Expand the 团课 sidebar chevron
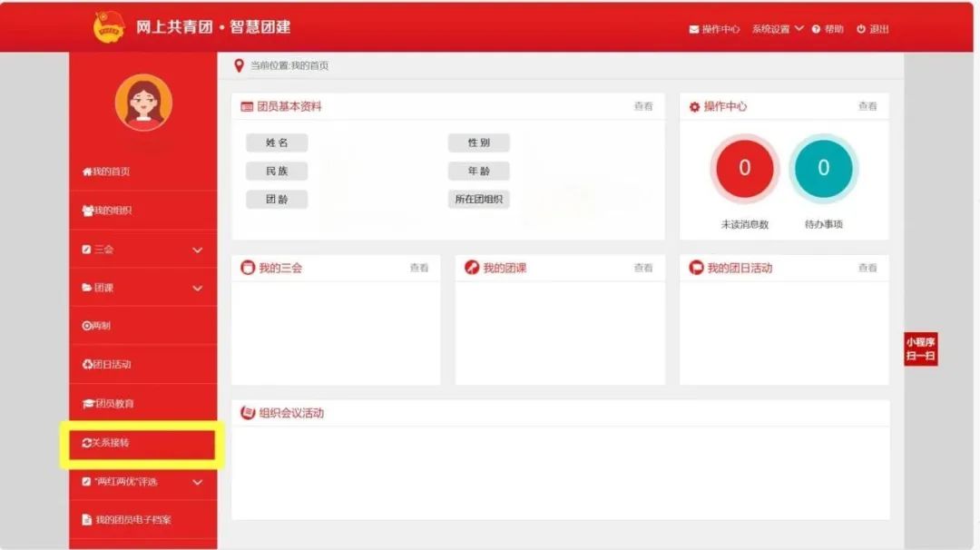The image size is (980, 550). tap(198, 288)
